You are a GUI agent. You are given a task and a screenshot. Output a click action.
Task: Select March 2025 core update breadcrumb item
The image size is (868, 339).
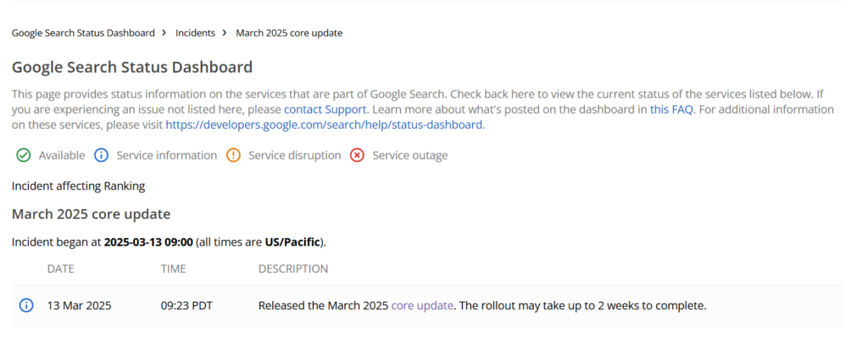tap(289, 33)
